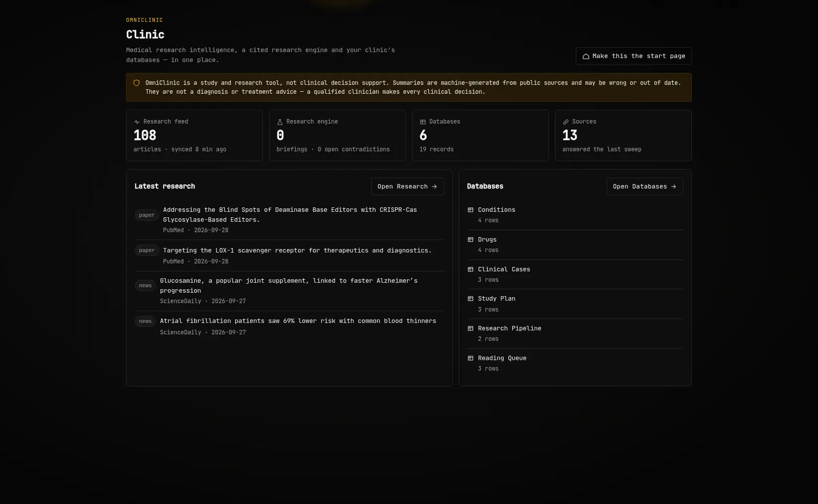
Task: Open the Reading Queue database
Action: click(575, 363)
